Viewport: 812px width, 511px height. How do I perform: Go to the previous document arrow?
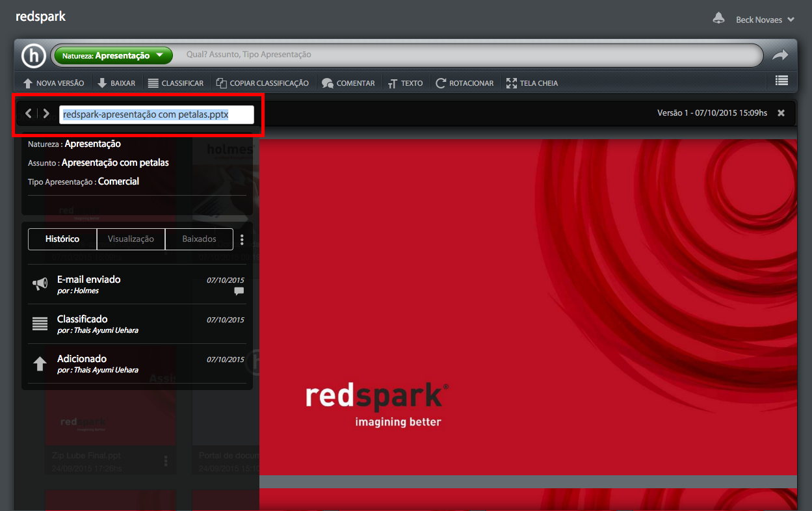click(29, 114)
